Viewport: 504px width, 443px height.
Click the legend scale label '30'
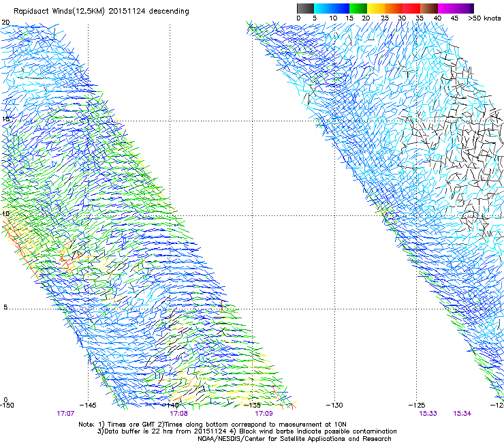click(402, 18)
